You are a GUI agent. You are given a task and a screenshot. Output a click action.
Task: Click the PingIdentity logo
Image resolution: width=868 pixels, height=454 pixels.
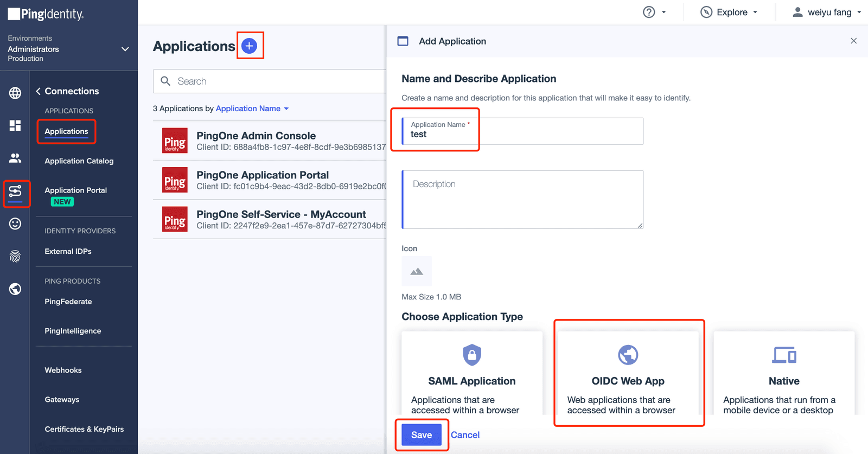pos(46,14)
